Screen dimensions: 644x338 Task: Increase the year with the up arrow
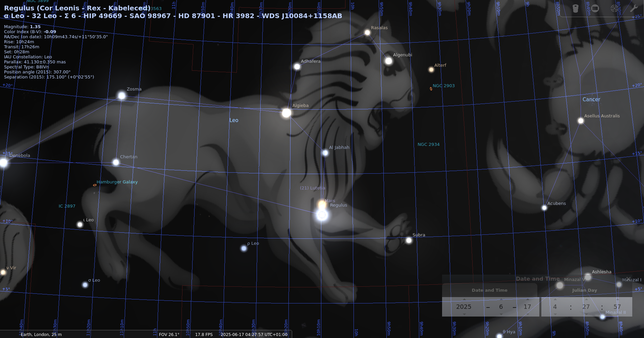[x=464, y=299]
